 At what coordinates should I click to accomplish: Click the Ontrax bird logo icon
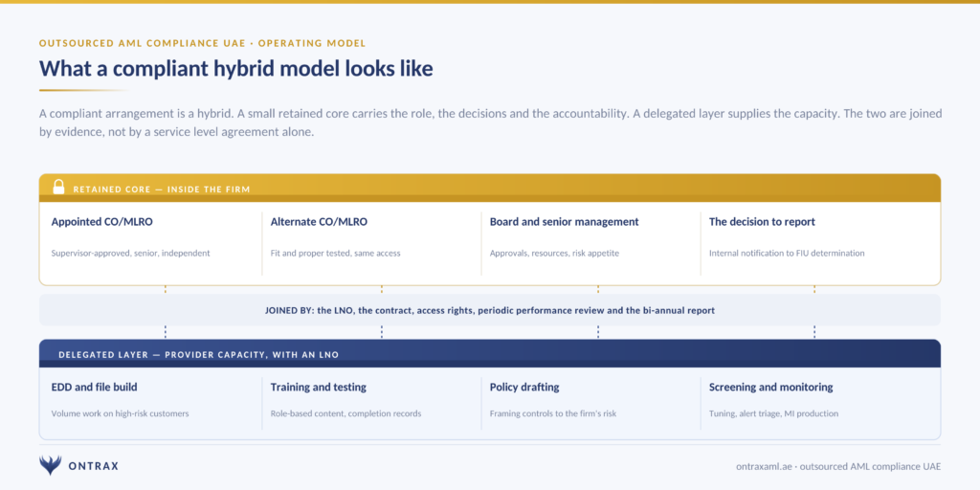pos(50,466)
